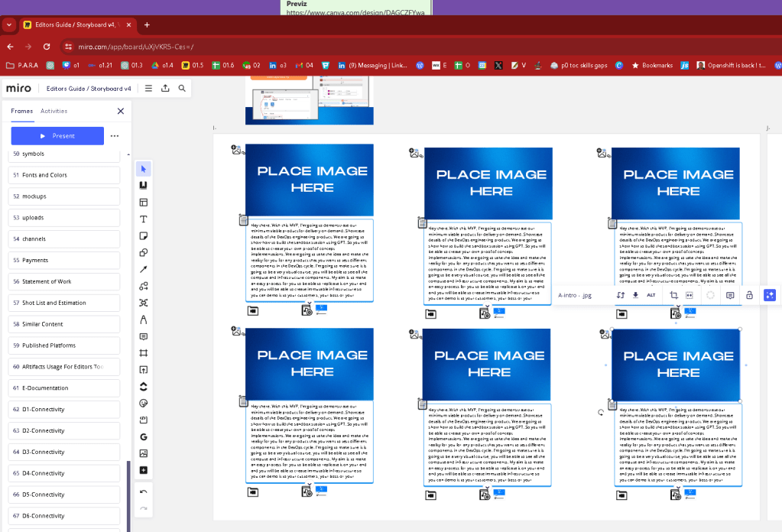Toggle the lock on the selected image

(749, 295)
